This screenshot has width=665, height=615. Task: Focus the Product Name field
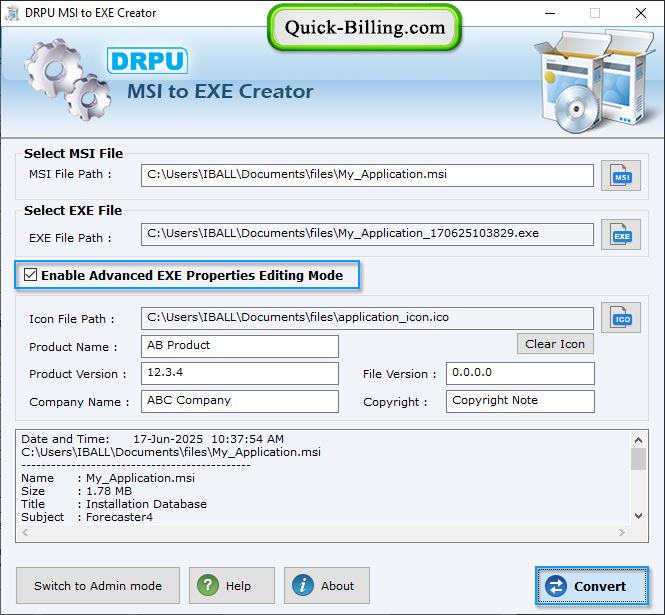pyautogui.click(x=239, y=346)
